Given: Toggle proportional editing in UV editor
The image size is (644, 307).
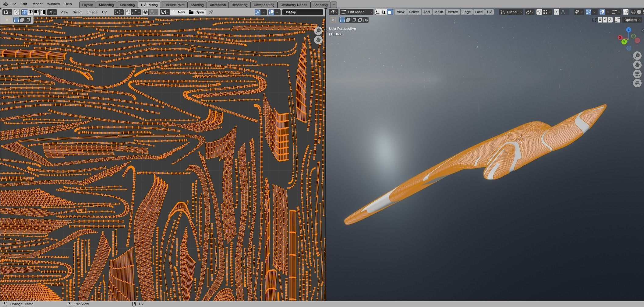Looking at the screenshot, I should pyautogui.click(x=146, y=12).
